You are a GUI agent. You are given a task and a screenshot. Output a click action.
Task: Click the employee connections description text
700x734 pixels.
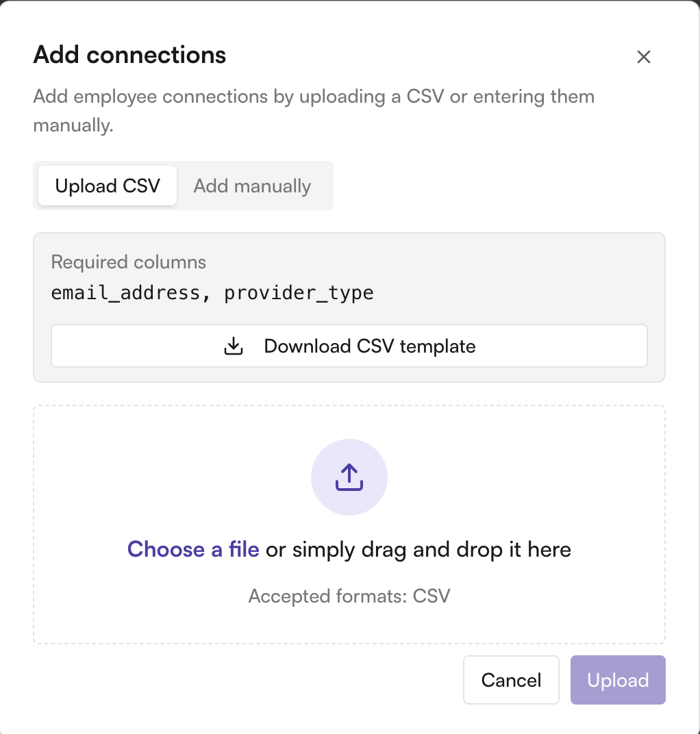pyautogui.click(x=314, y=110)
